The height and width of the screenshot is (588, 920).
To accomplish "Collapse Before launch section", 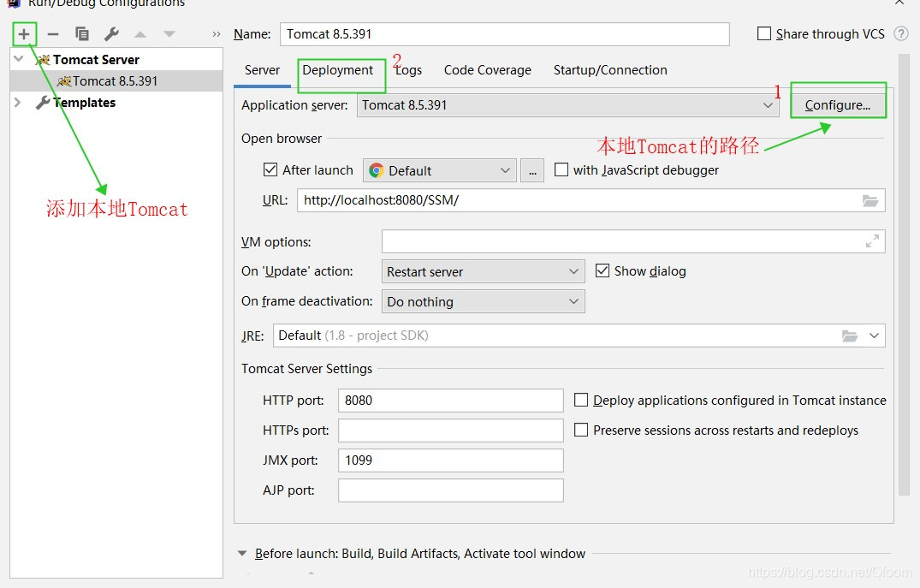I will click(242, 553).
